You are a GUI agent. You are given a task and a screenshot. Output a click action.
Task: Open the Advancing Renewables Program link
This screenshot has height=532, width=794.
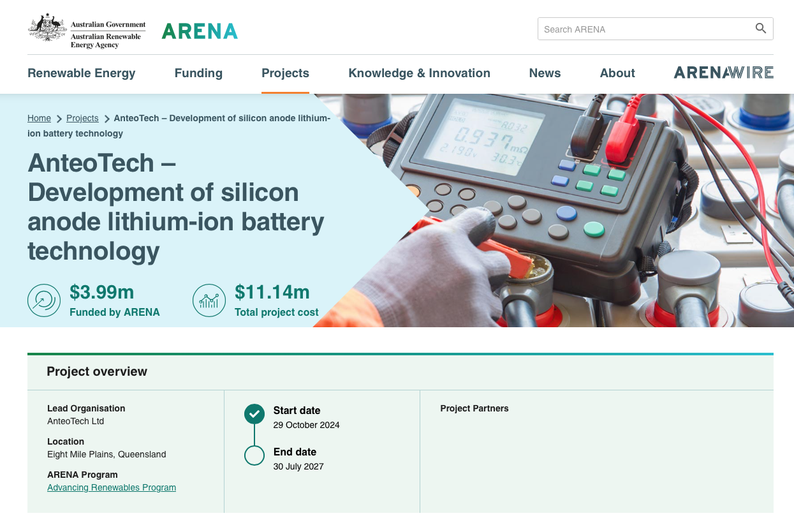click(112, 487)
